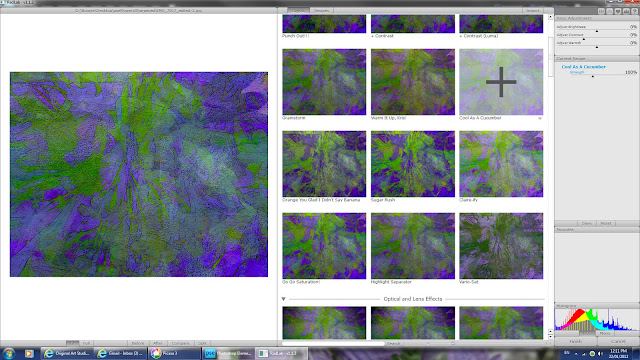Click the large plus on Cool As A Cucumber
640x360 pixels.
click(501, 82)
